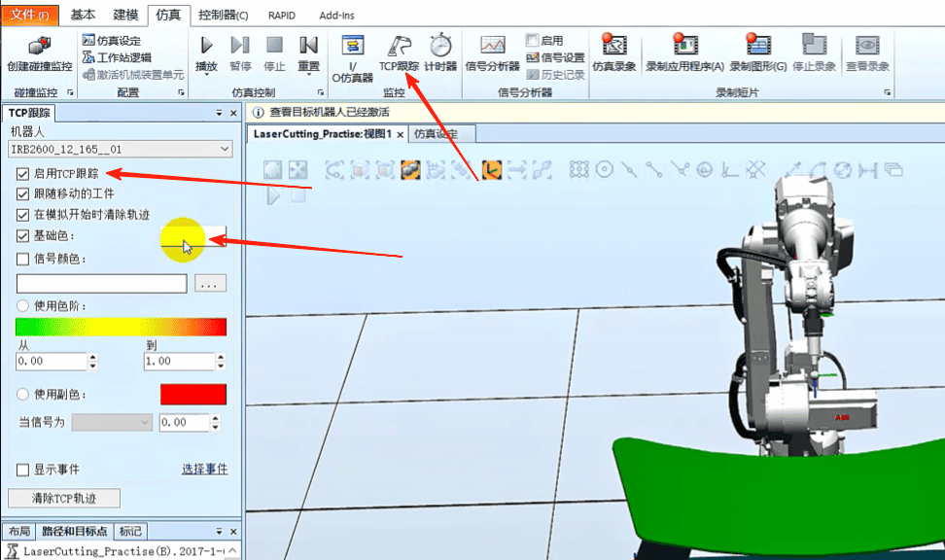Open the Stopwatch timer (计时器)
The width and height of the screenshot is (945, 560).
point(440,53)
